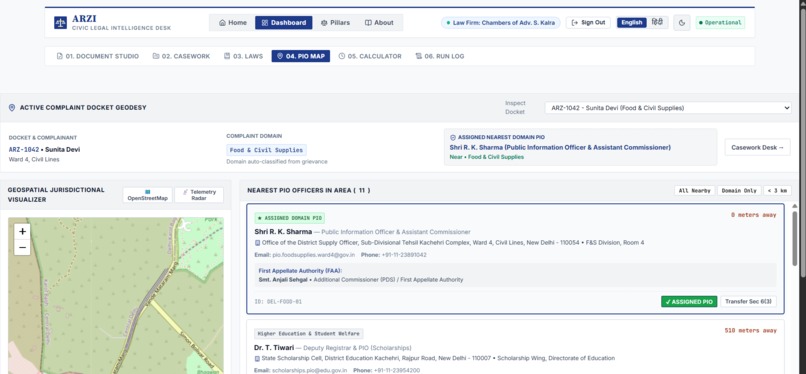The height and width of the screenshot is (374, 806).
Task: Open 05. Calculator tab
Action: point(370,56)
